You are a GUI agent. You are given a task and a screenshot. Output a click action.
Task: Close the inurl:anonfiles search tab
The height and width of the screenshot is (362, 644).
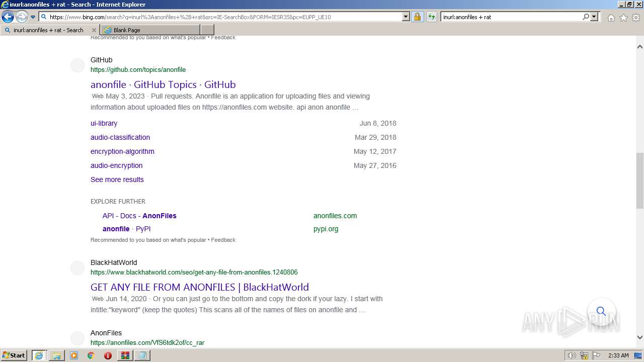(94, 30)
